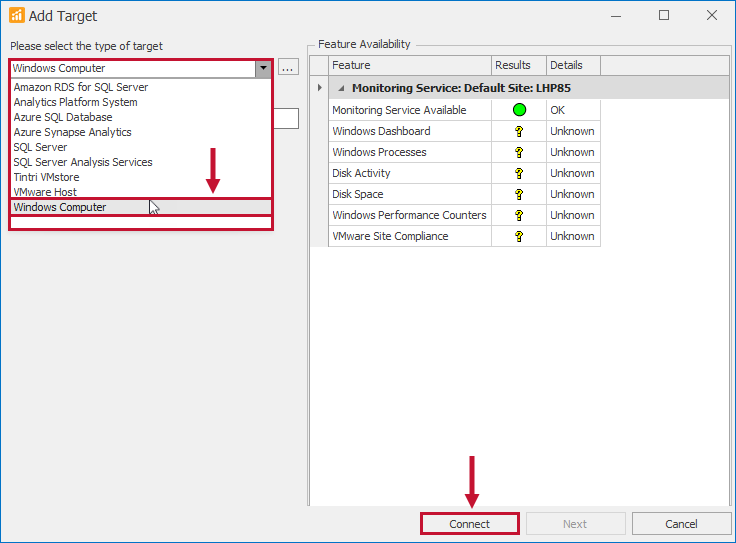The height and width of the screenshot is (543, 736).
Task: Click question icon for Windows Performance Counters
Action: (x=519, y=215)
